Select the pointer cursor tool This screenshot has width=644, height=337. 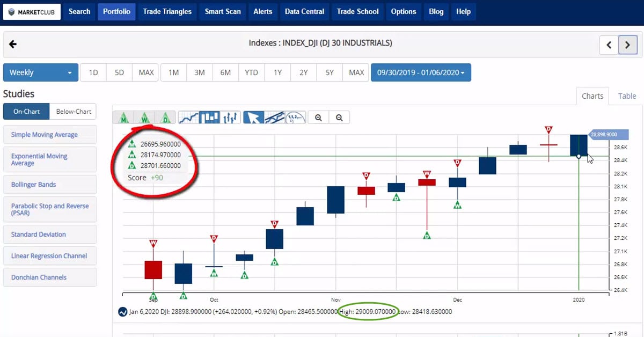pos(253,118)
